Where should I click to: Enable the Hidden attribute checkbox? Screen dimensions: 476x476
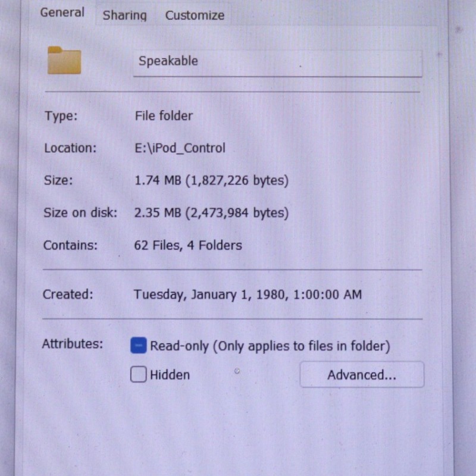tap(139, 375)
